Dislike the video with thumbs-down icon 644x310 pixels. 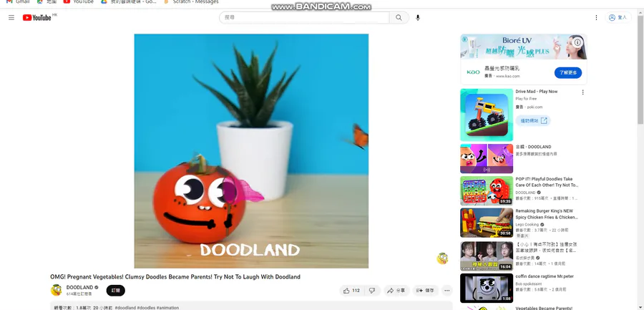point(372,290)
